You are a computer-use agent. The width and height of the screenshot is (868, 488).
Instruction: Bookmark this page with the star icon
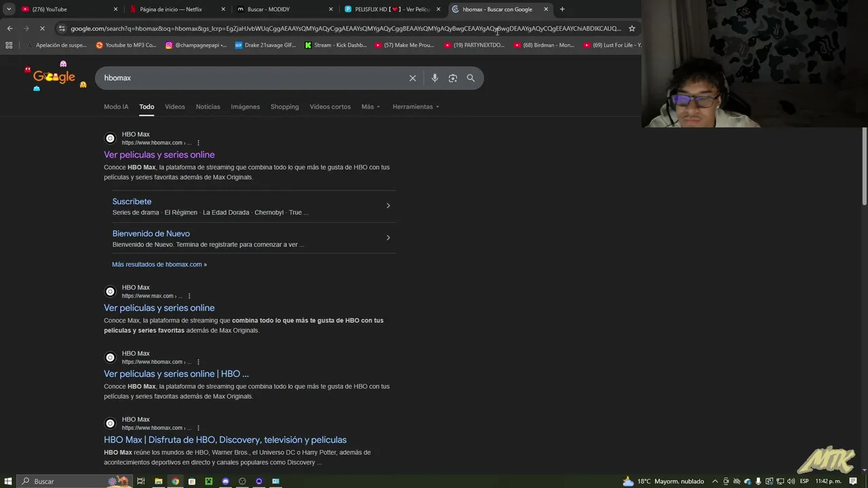(x=632, y=28)
